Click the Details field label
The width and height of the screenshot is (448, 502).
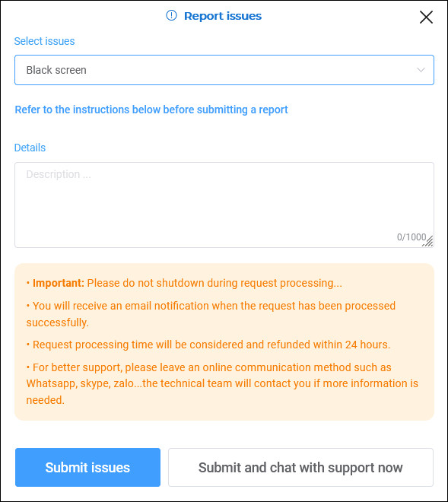point(30,148)
